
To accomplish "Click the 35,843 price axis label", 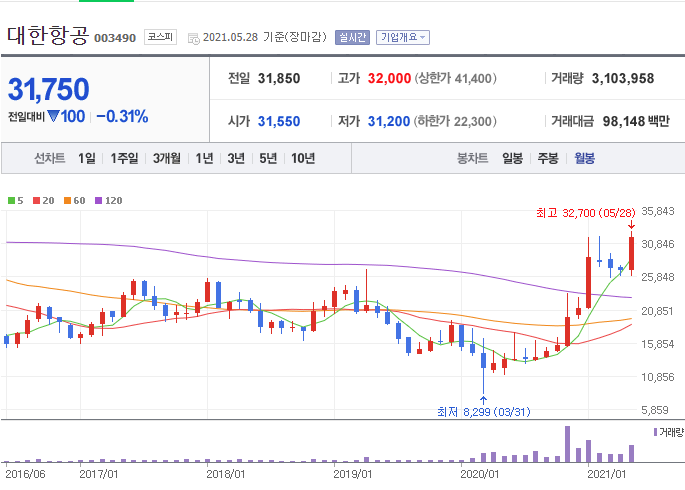I will coord(658,211).
